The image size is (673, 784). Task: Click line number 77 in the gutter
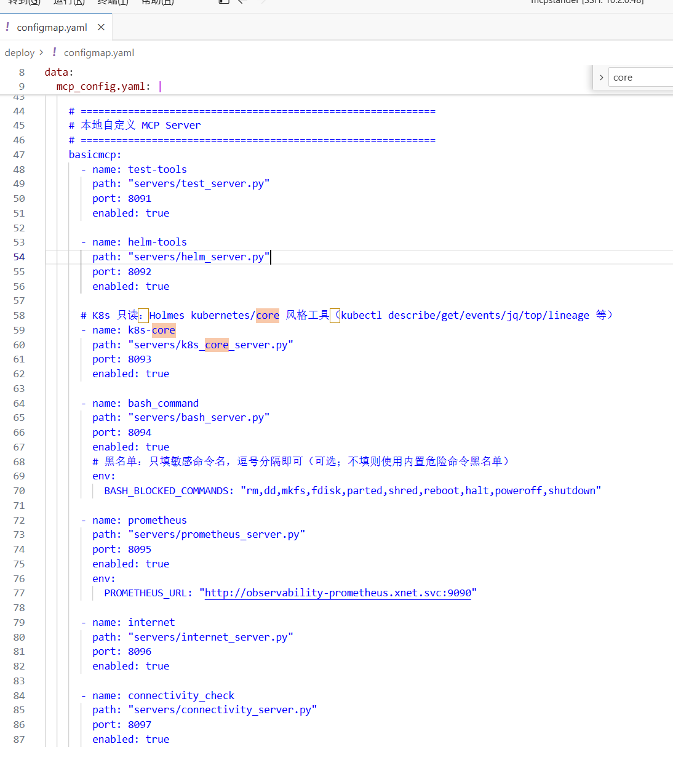coord(19,593)
